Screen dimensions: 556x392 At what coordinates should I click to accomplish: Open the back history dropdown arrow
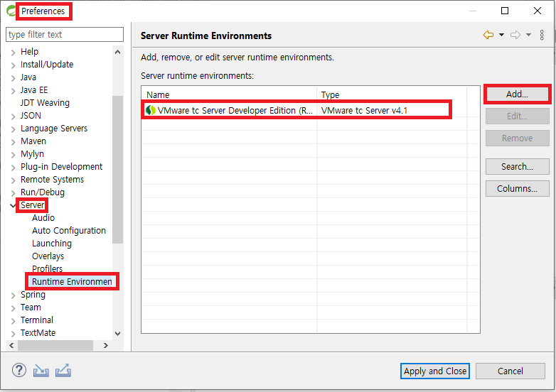tap(501, 35)
